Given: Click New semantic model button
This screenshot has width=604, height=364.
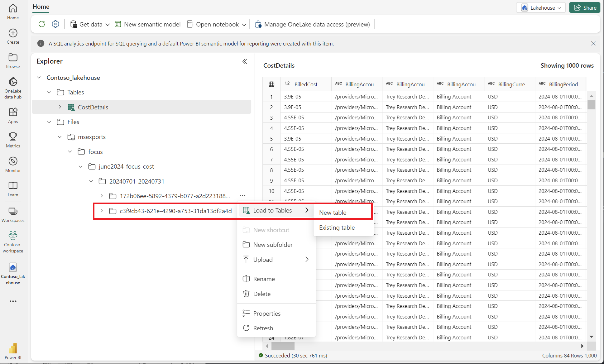Looking at the screenshot, I should [x=148, y=24].
